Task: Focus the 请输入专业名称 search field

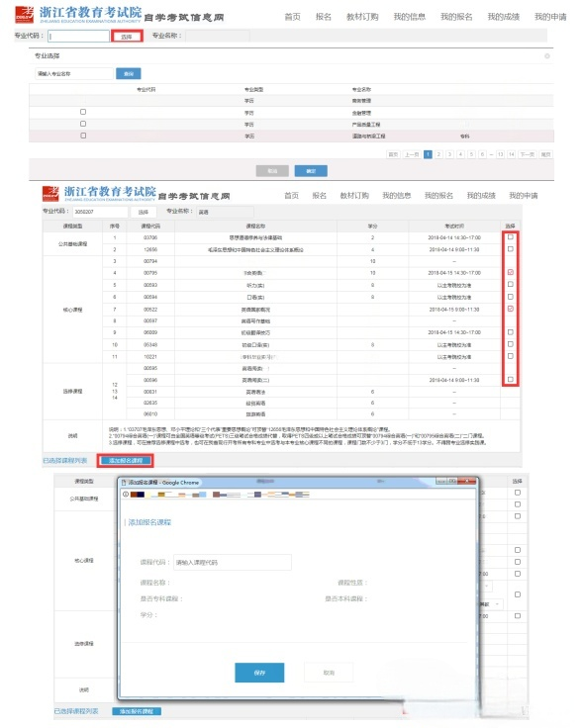Action: point(74,74)
